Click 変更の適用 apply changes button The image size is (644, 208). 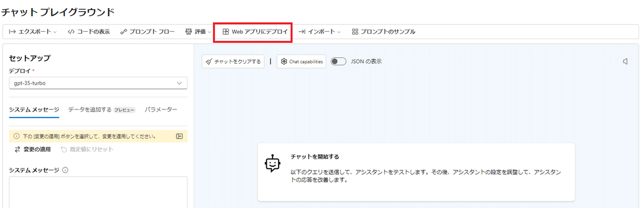[32, 149]
